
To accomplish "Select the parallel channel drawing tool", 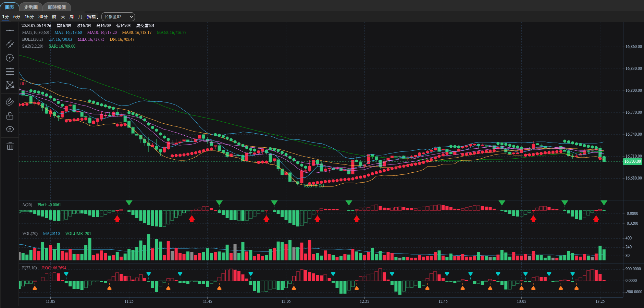I will click(10, 44).
